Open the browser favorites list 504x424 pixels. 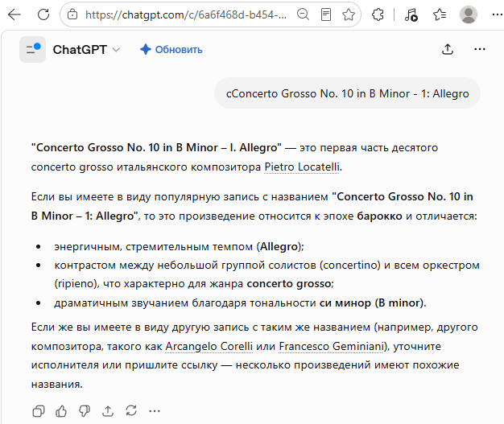coord(440,14)
